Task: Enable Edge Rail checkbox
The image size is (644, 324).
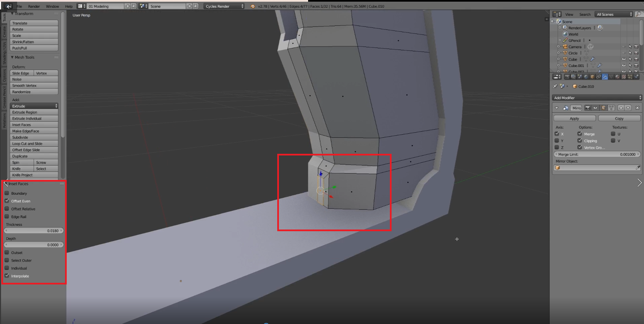Action: [7, 216]
